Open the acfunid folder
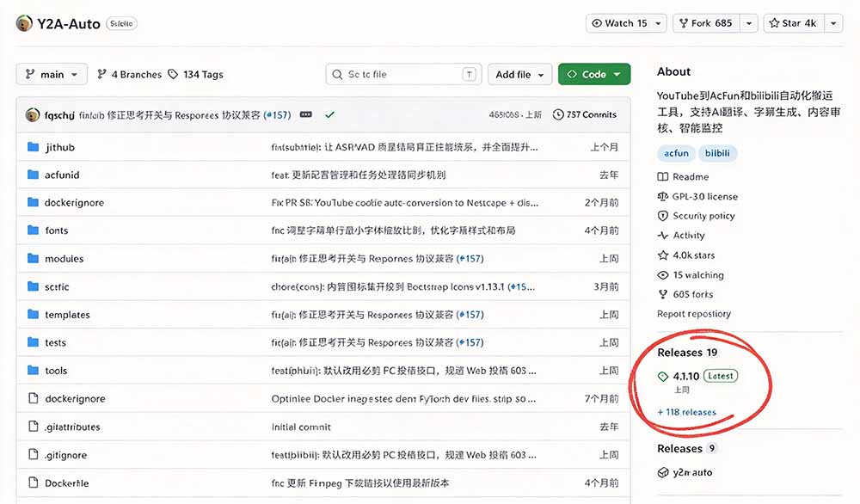860x504 pixels. pyautogui.click(x=62, y=175)
